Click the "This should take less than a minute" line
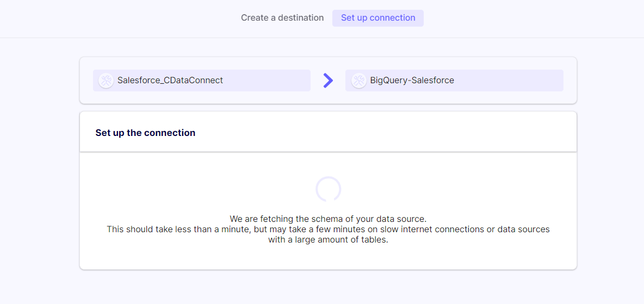The height and width of the screenshot is (304, 644). coord(328,229)
